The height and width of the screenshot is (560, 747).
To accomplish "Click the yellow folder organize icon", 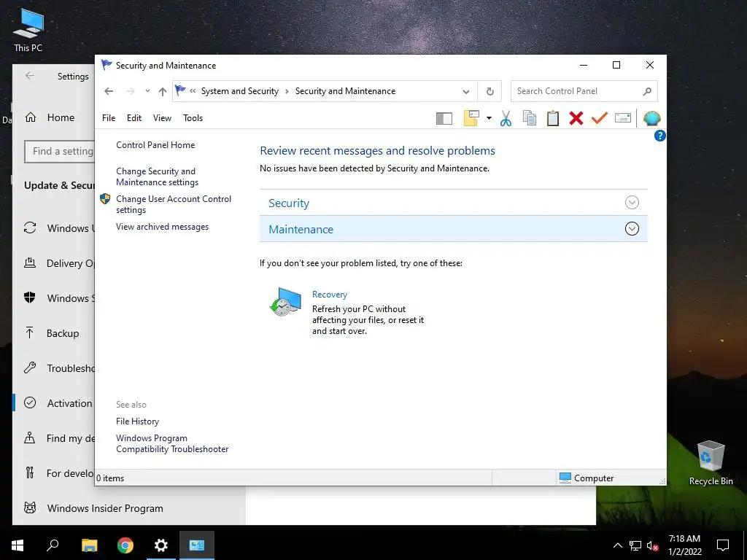I will click(471, 118).
